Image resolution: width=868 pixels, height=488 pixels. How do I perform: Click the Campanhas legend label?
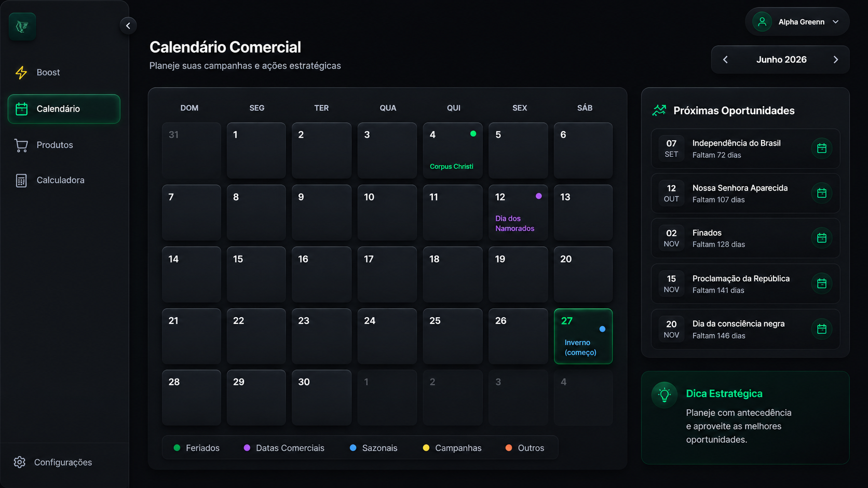click(458, 448)
